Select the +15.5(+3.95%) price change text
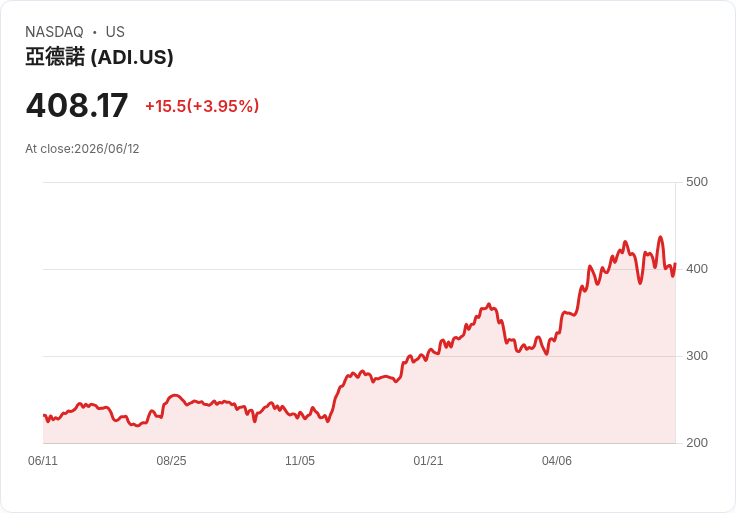 click(202, 106)
